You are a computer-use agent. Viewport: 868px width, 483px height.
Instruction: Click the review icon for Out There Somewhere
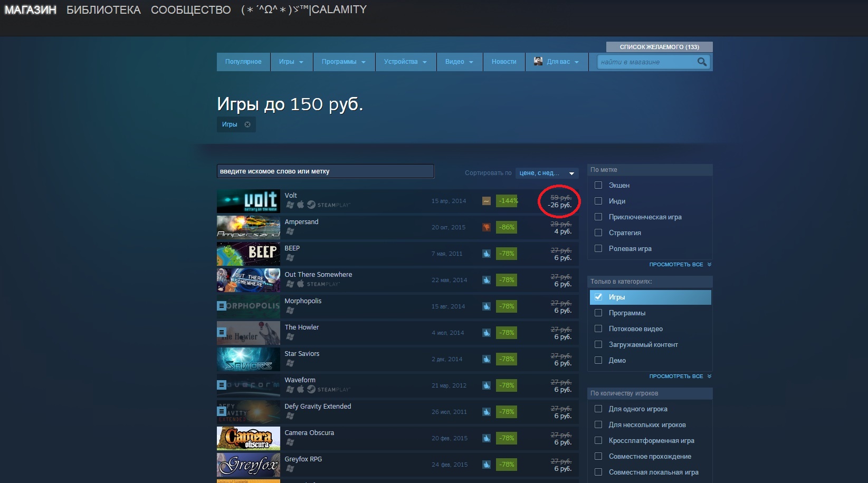coord(487,280)
